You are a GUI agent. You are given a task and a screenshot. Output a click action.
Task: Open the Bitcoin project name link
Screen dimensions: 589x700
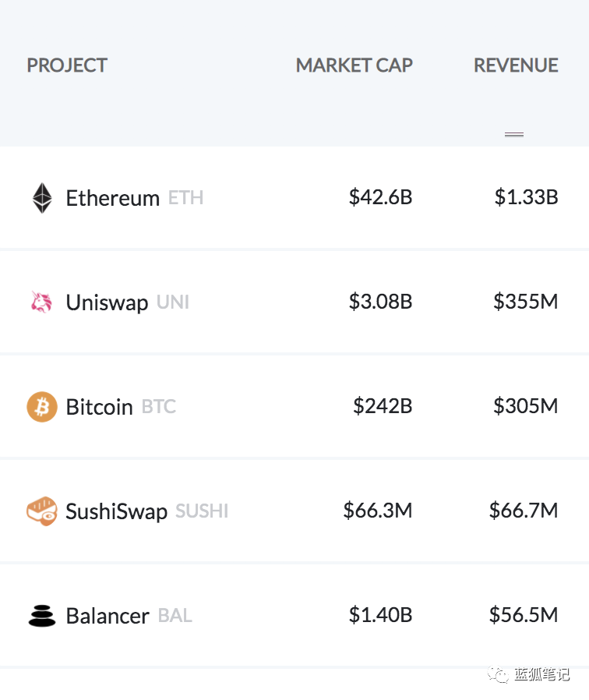pos(99,407)
